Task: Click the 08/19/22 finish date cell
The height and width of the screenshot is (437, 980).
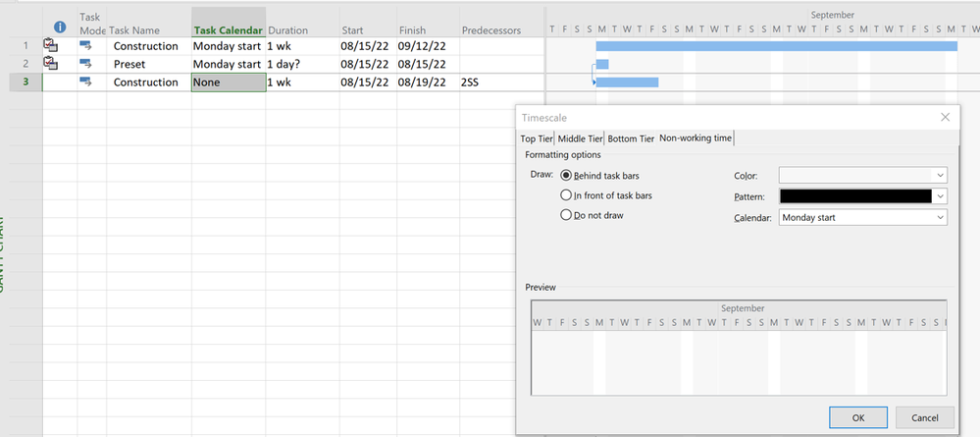Action: pos(428,82)
